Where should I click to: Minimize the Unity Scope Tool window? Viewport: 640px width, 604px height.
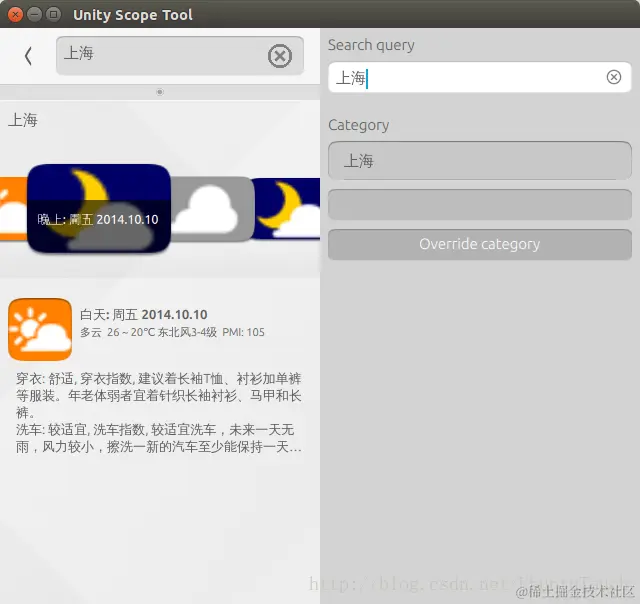34,15
